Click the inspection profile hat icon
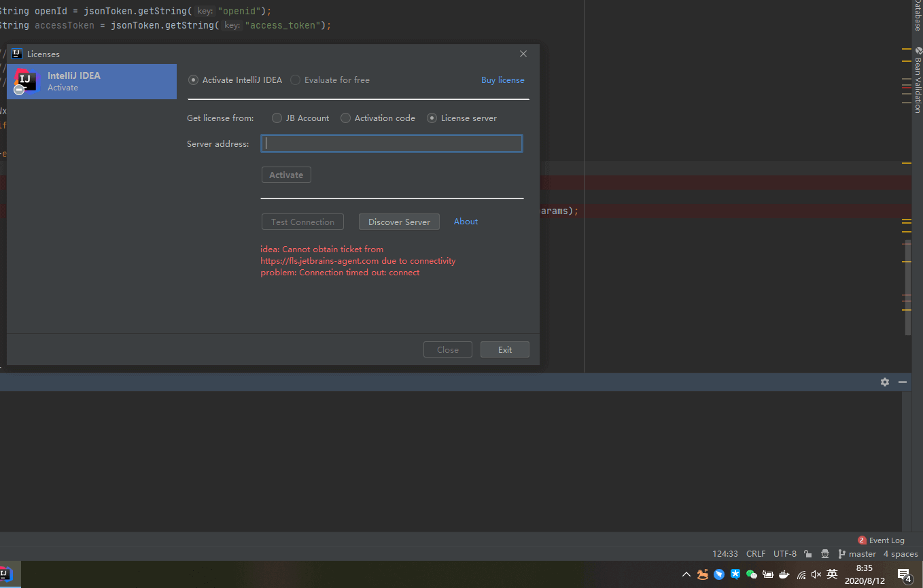Image resolution: width=923 pixels, height=588 pixels. pyautogui.click(x=824, y=554)
